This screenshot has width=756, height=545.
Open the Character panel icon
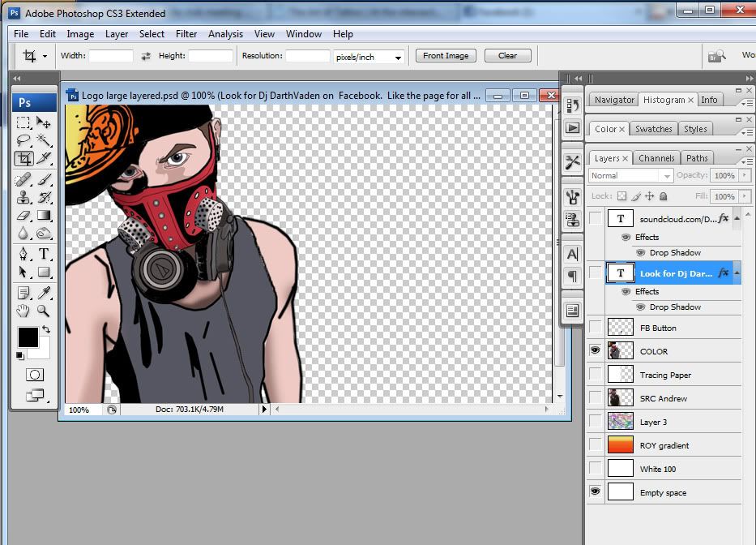572,254
